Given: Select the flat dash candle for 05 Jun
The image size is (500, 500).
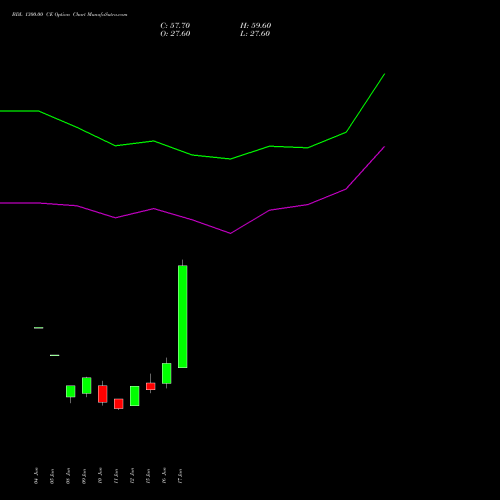Looking at the screenshot, I should point(55,355).
